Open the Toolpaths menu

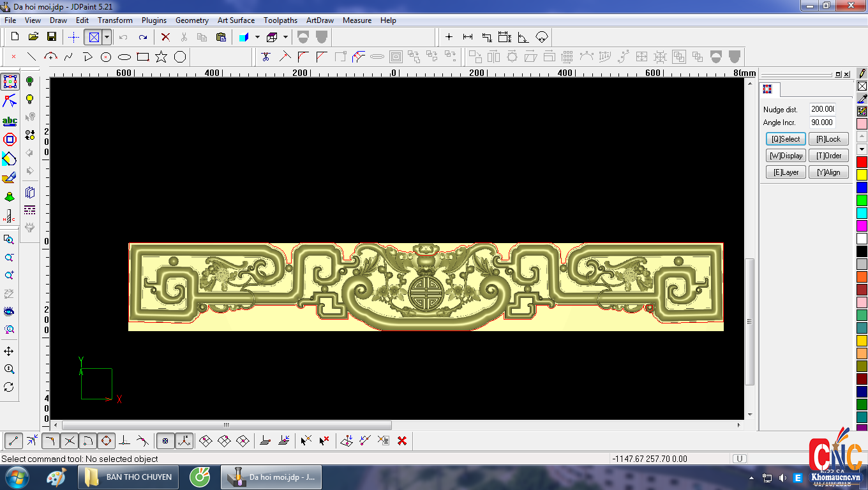pos(280,20)
